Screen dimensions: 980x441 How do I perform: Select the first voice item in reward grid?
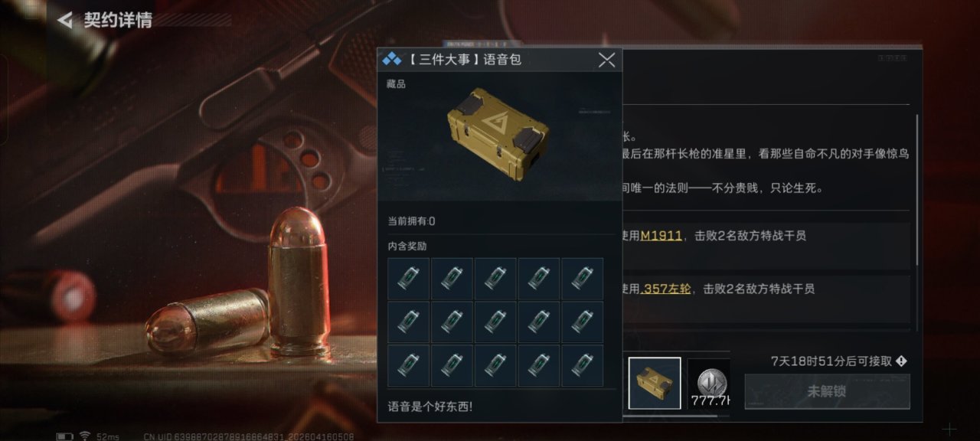pos(409,279)
